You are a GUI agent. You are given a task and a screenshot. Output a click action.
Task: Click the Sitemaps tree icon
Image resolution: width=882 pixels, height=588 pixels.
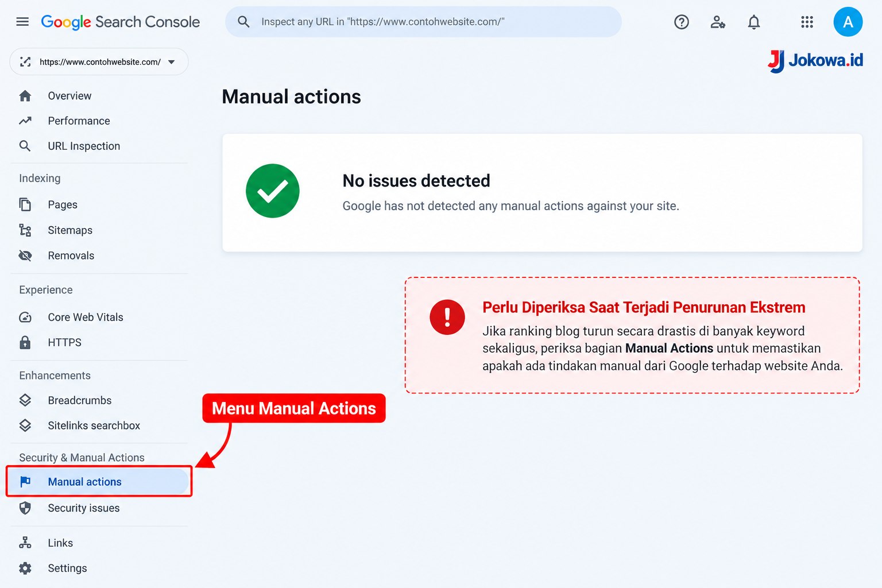(25, 230)
